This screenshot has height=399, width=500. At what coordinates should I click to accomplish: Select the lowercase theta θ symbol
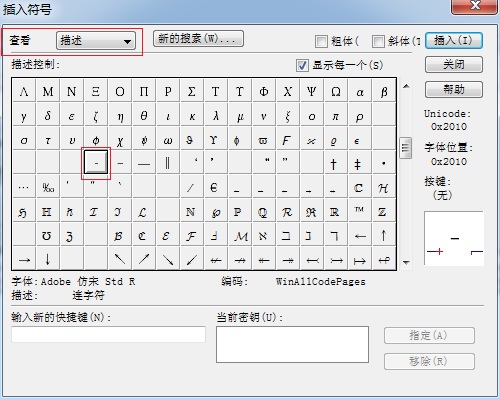[x=144, y=115]
